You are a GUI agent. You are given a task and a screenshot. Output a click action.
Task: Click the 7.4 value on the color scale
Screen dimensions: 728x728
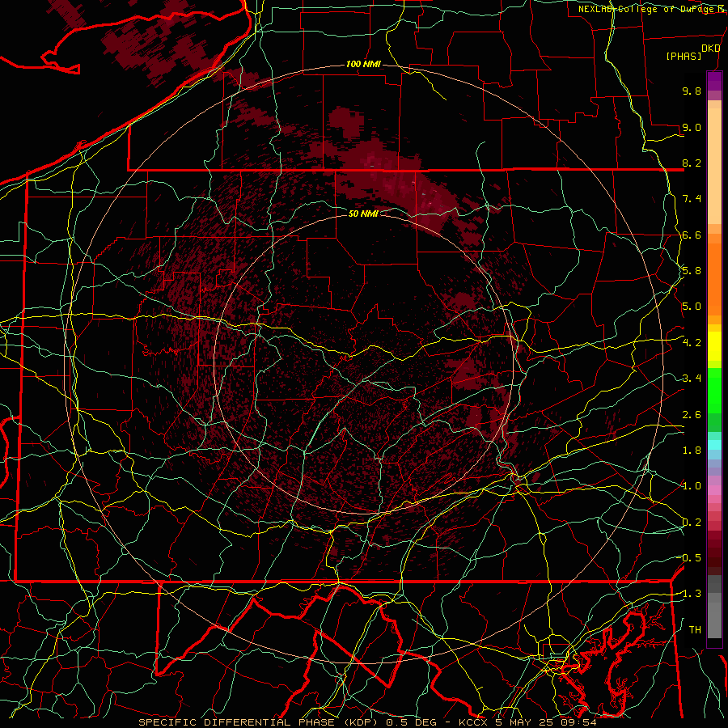[692, 199]
